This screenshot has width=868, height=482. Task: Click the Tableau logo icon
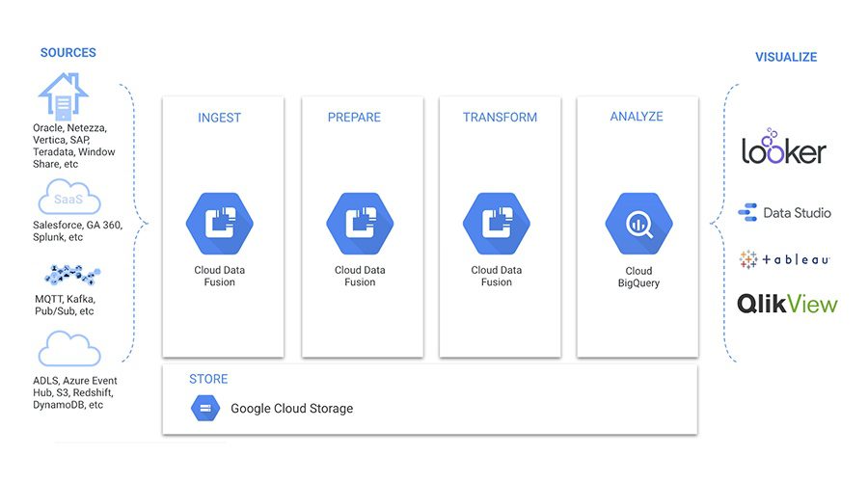click(x=747, y=259)
